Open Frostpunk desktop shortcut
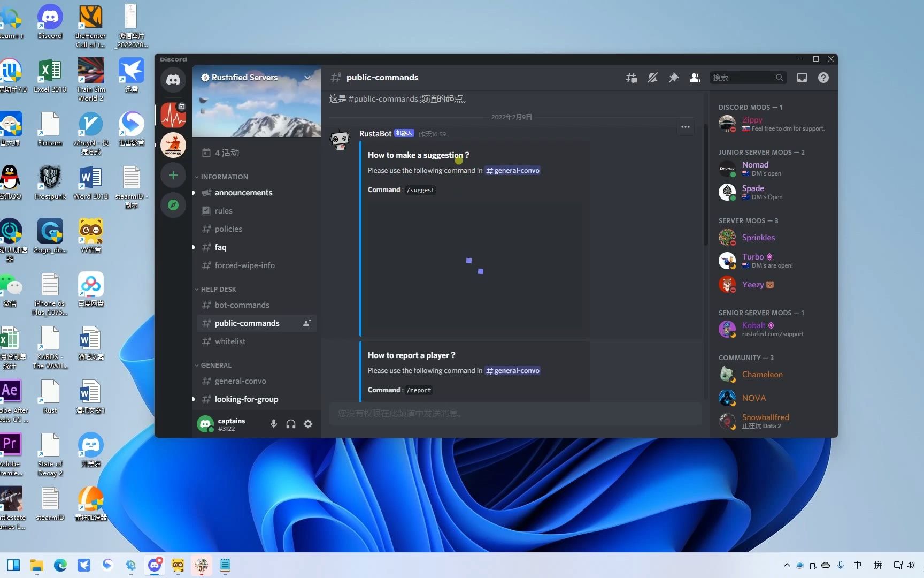 pos(50,182)
